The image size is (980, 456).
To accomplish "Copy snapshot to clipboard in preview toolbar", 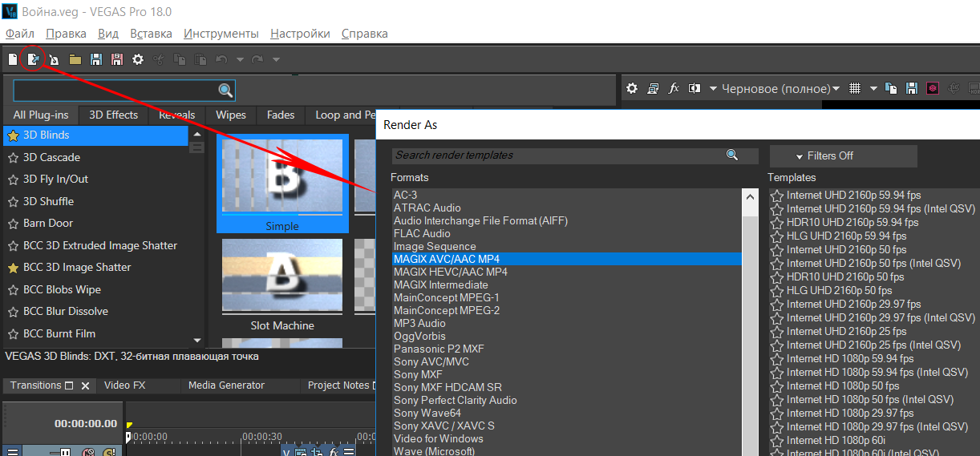I will tap(891, 88).
